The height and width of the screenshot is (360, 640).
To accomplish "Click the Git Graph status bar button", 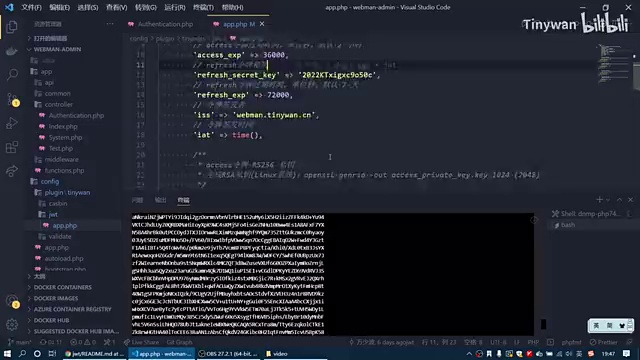I will 179,342.
